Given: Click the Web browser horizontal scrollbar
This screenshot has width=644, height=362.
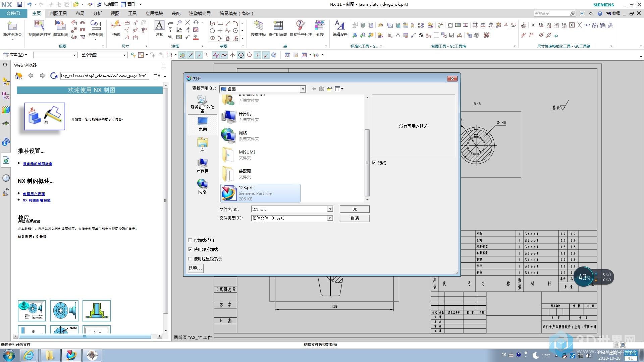Looking at the screenshot, I should coord(85,336).
